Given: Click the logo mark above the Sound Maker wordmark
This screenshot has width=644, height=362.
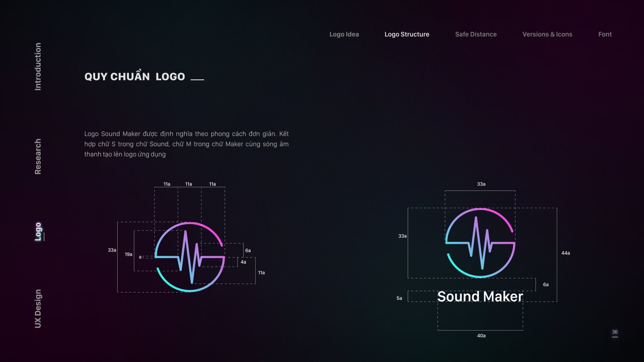Looking at the screenshot, I should [480, 243].
